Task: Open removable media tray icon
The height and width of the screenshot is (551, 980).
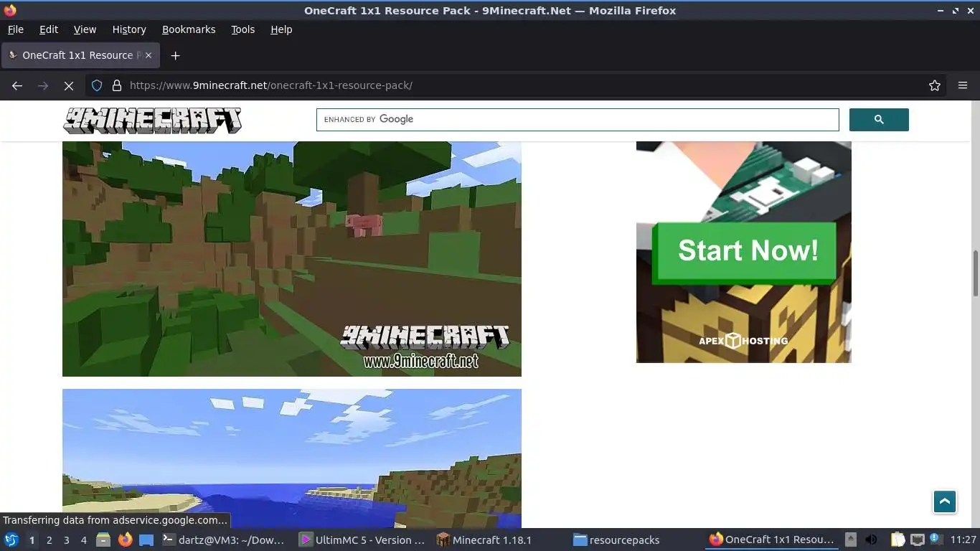Action: [x=851, y=540]
